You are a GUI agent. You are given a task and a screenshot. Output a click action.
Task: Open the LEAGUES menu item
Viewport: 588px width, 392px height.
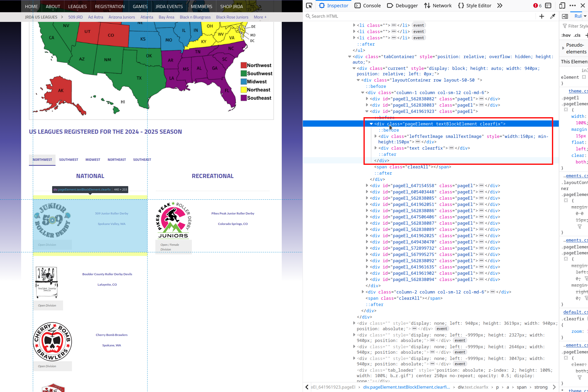(x=77, y=7)
